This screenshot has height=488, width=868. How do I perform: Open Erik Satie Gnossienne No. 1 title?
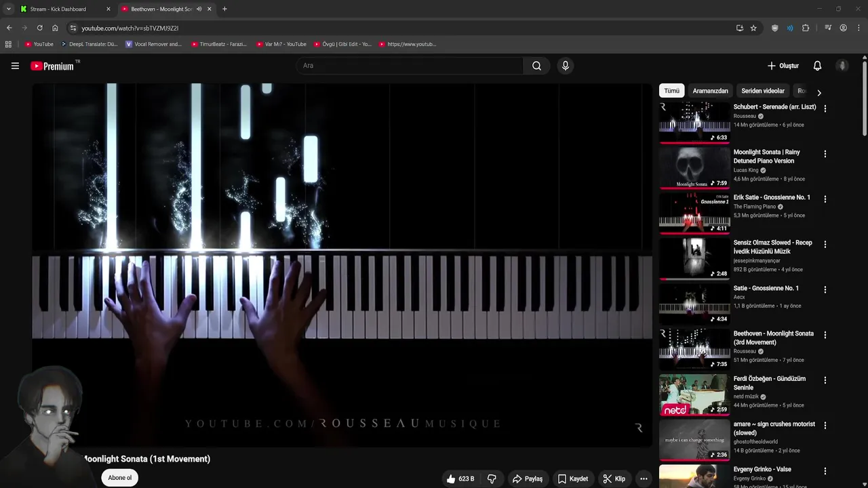tap(772, 197)
